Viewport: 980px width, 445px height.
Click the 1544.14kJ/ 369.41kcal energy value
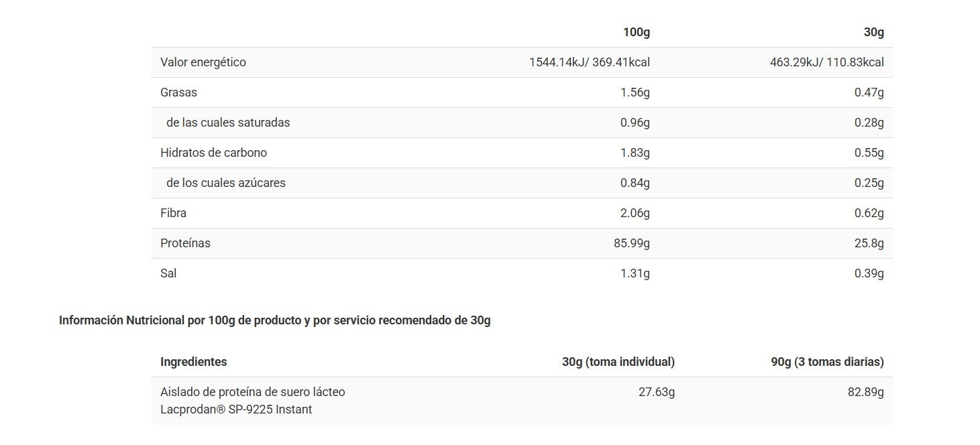(x=589, y=62)
